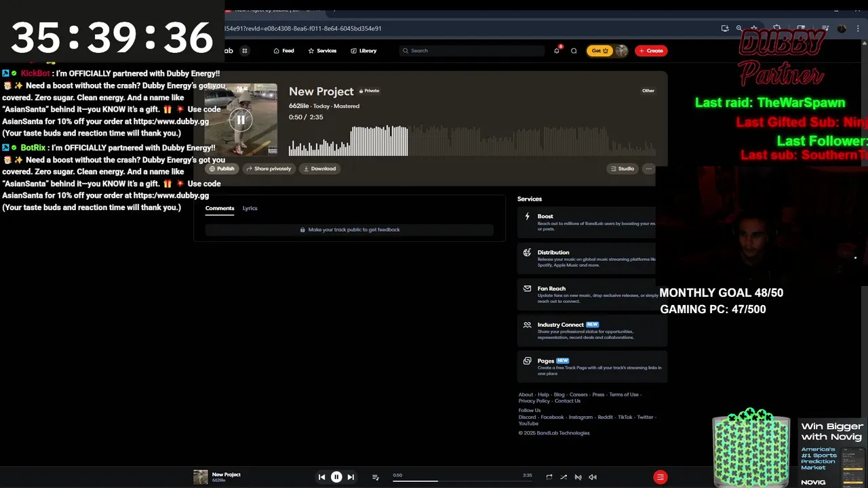Image resolution: width=868 pixels, height=488 pixels.
Task: Open the chat messages icon
Action: coord(574,51)
